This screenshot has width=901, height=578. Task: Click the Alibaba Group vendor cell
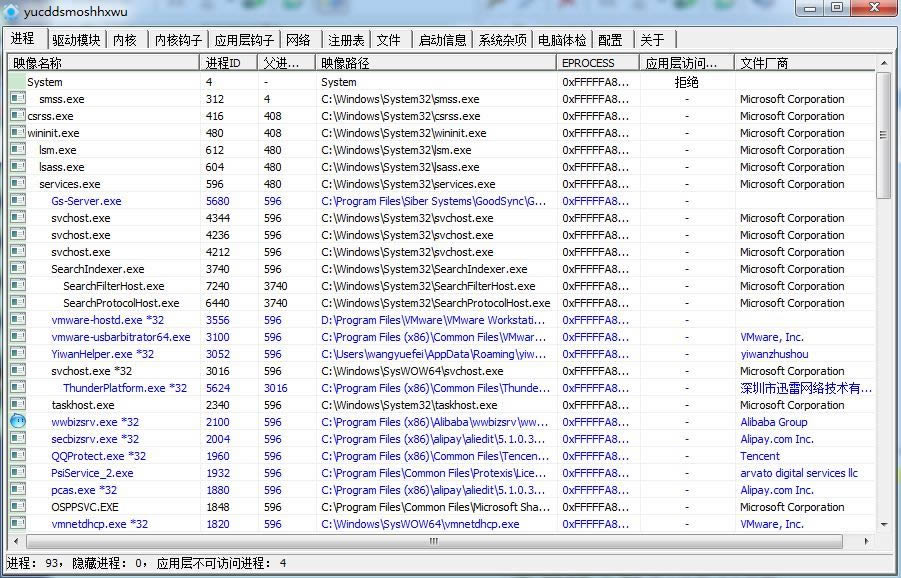click(x=773, y=422)
